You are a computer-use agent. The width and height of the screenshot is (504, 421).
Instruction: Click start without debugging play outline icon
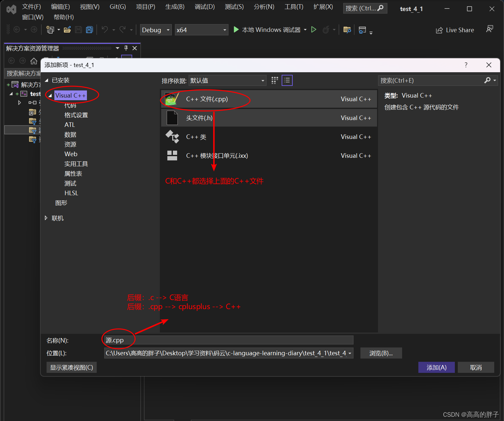tap(314, 30)
